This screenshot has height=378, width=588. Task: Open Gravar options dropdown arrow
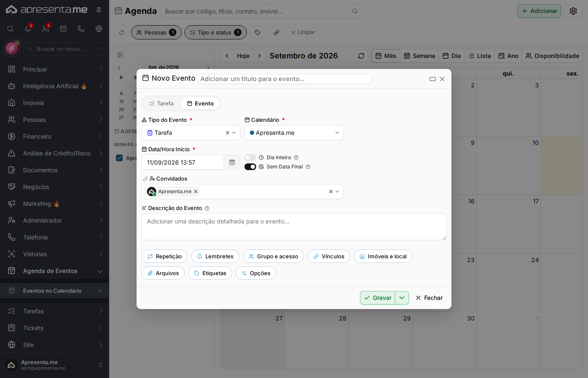pos(402,298)
